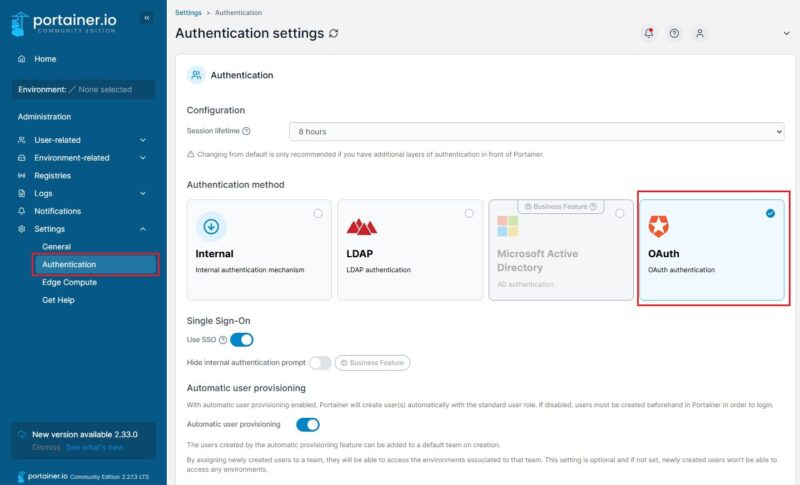The image size is (800, 485).
Task: Click the Portainer.io logo in sidebar
Action: [64, 23]
